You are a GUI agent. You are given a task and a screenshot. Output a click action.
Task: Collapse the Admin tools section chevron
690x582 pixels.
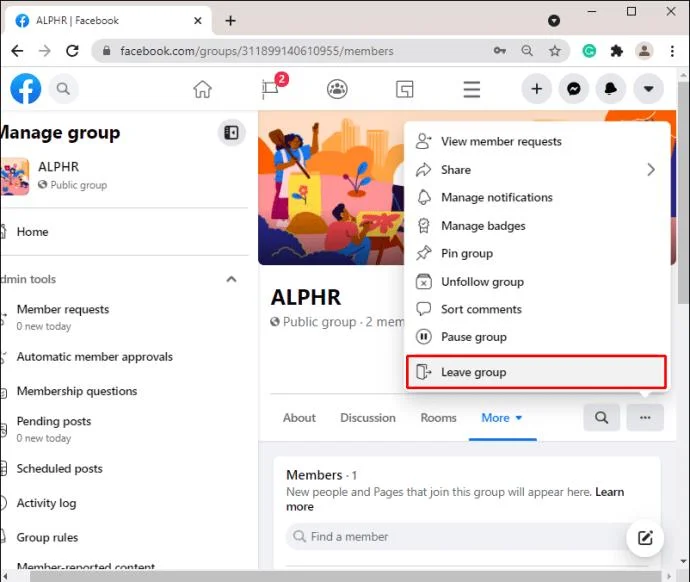point(231,279)
